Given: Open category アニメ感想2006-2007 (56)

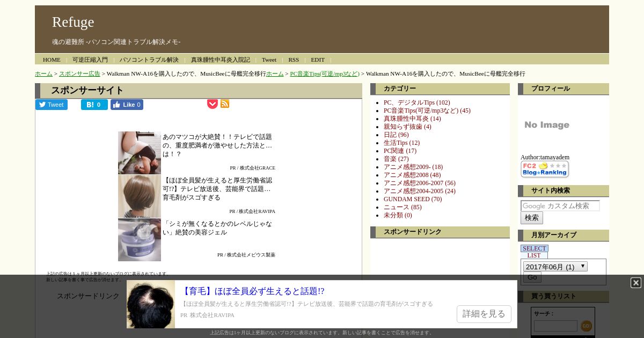Looking at the screenshot, I should tap(420, 183).
